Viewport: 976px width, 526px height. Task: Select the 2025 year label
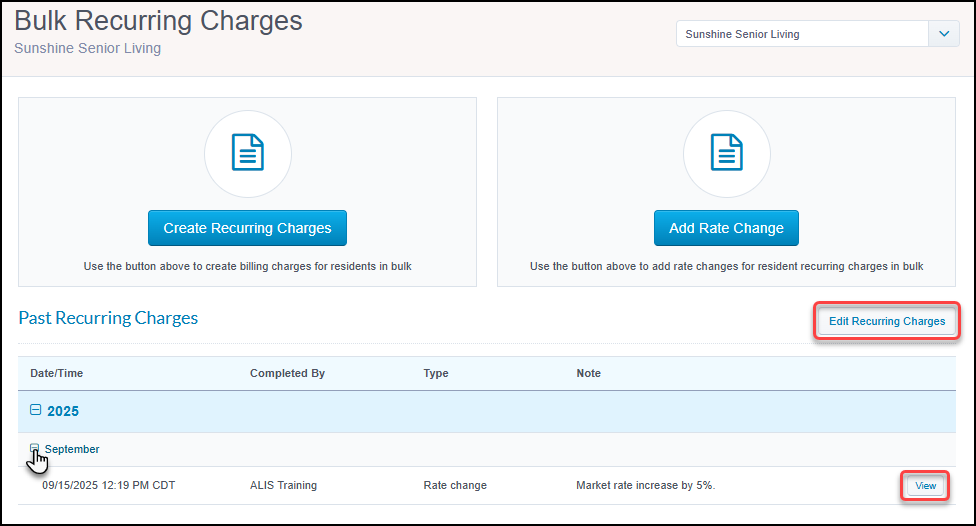click(x=63, y=411)
